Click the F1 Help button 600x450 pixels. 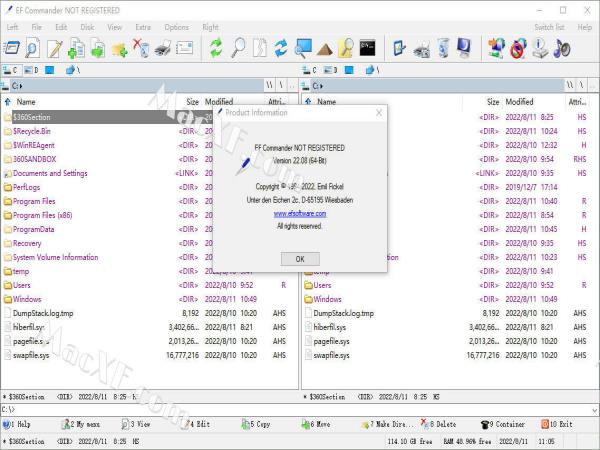[16, 424]
